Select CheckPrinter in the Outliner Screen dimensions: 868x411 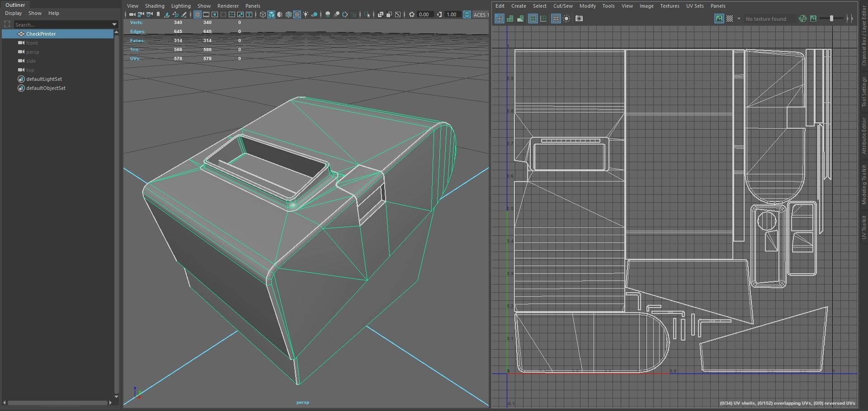58,34
